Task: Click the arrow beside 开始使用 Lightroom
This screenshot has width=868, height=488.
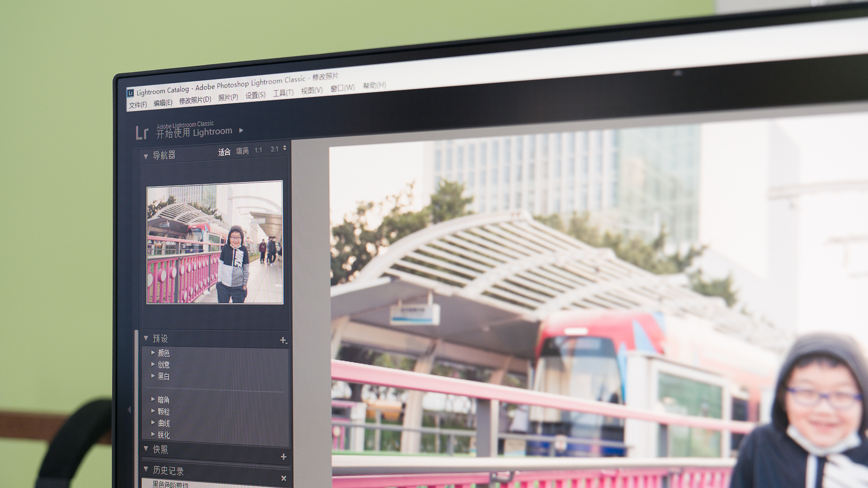Action: click(241, 131)
